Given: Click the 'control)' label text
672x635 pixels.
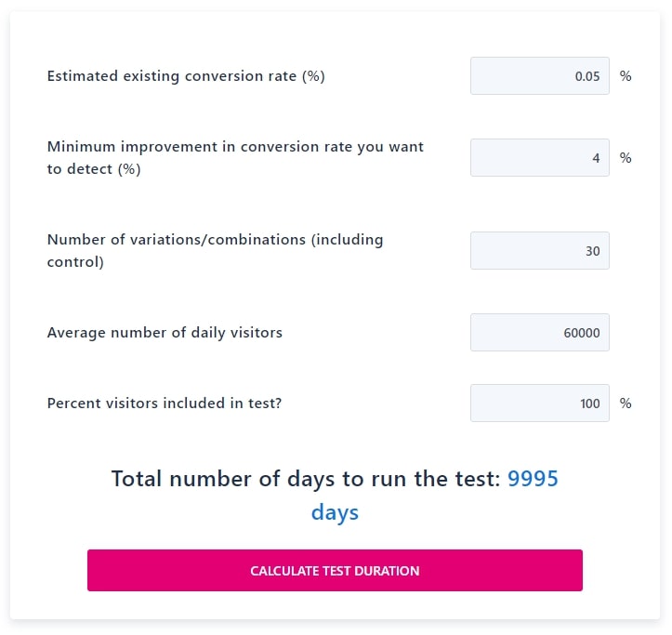Looking at the screenshot, I should tap(75, 262).
